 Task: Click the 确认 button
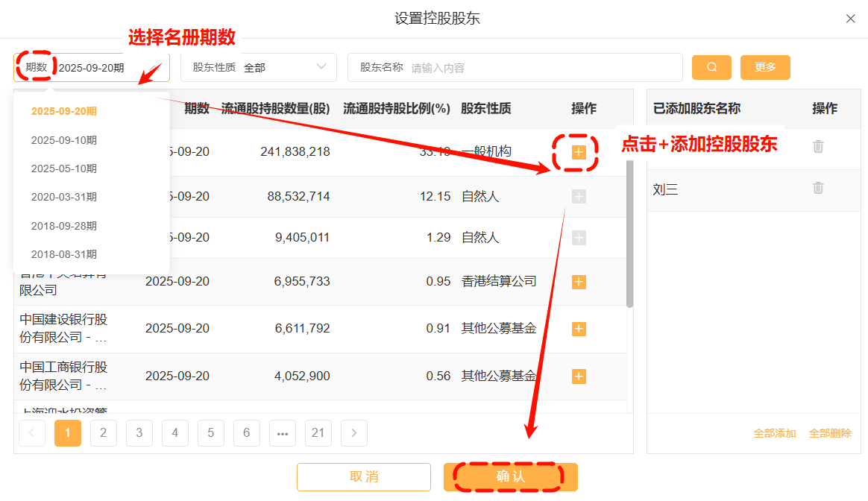point(510,476)
